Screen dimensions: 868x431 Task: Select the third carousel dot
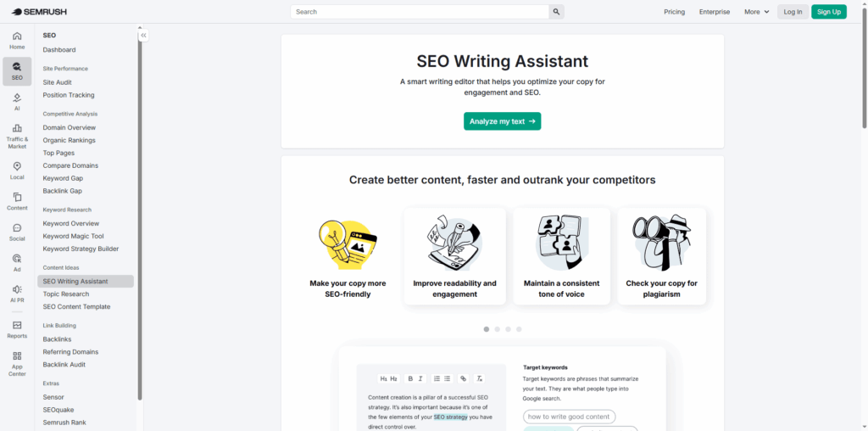pos(508,328)
